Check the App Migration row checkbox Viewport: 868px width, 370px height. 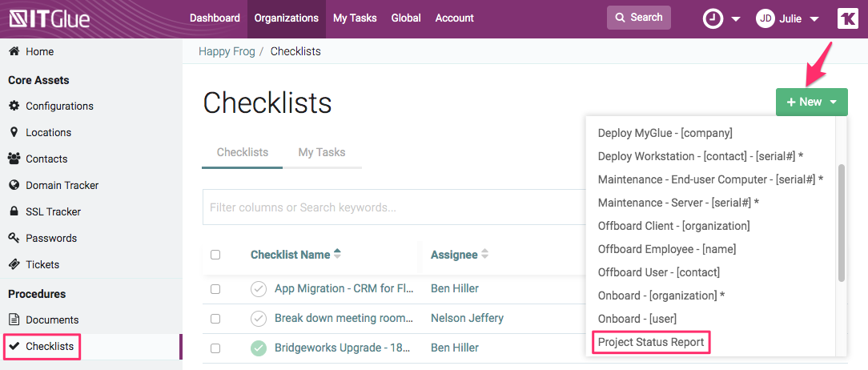pos(215,289)
